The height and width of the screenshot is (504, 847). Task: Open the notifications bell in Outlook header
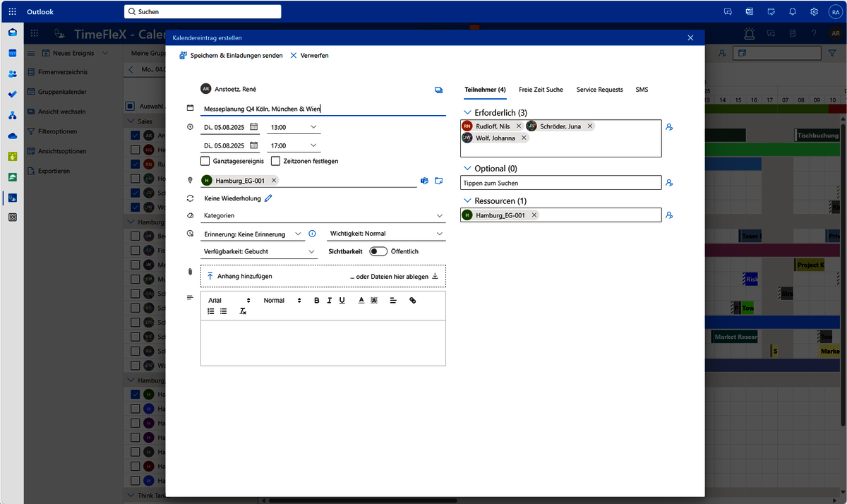[793, 12]
